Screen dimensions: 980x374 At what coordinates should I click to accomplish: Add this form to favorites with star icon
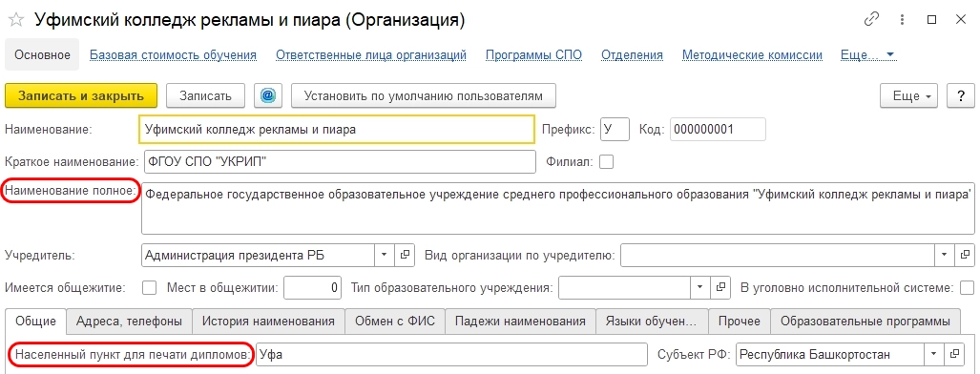point(15,21)
